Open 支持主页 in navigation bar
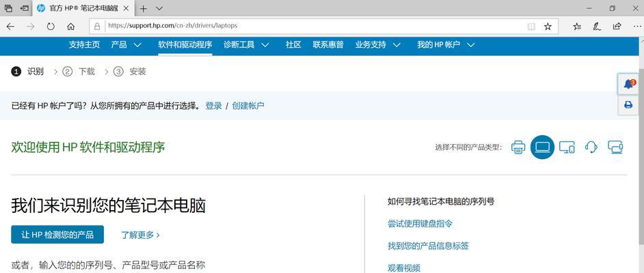The image size is (644, 273). click(84, 44)
